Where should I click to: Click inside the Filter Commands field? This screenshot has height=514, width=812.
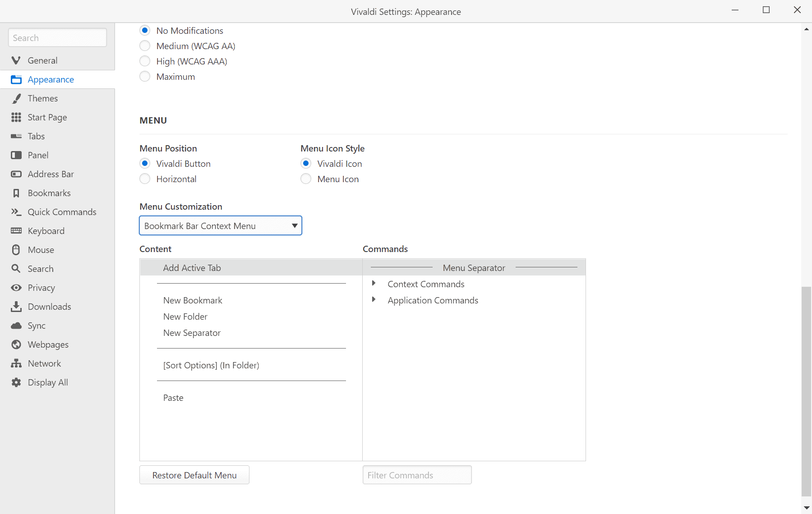click(x=416, y=475)
